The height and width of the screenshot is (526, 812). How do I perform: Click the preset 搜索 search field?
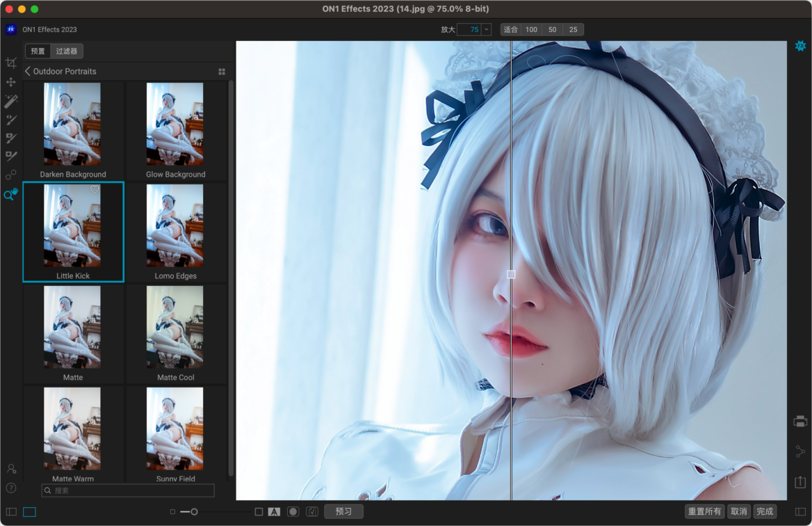click(x=128, y=491)
